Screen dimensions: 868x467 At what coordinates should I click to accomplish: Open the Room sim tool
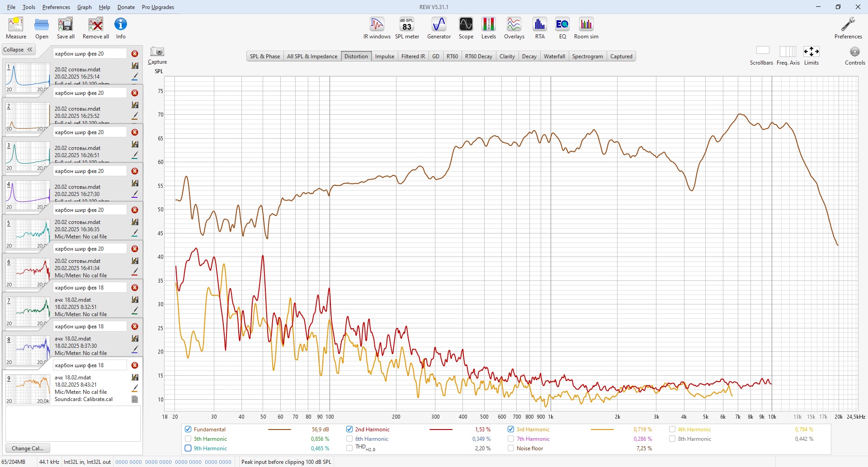(586, 28)
